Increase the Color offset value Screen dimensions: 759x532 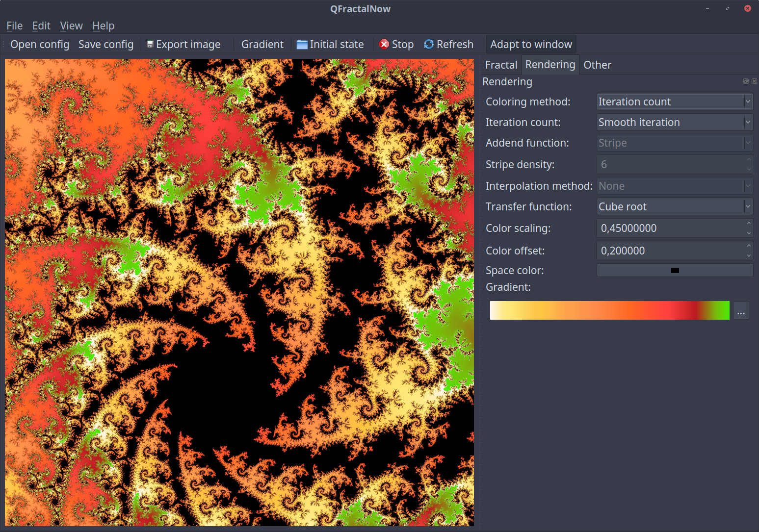(749, 246)
